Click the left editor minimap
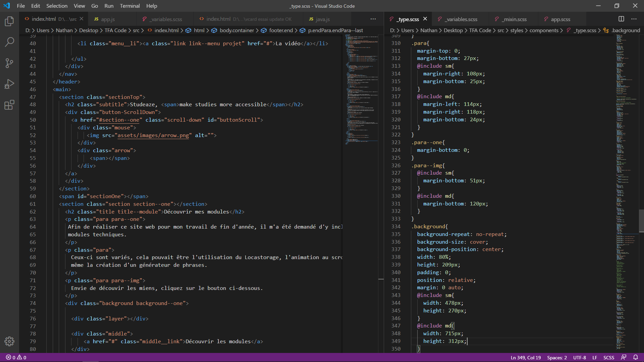 pyautogui.click(x=362, y=89)
